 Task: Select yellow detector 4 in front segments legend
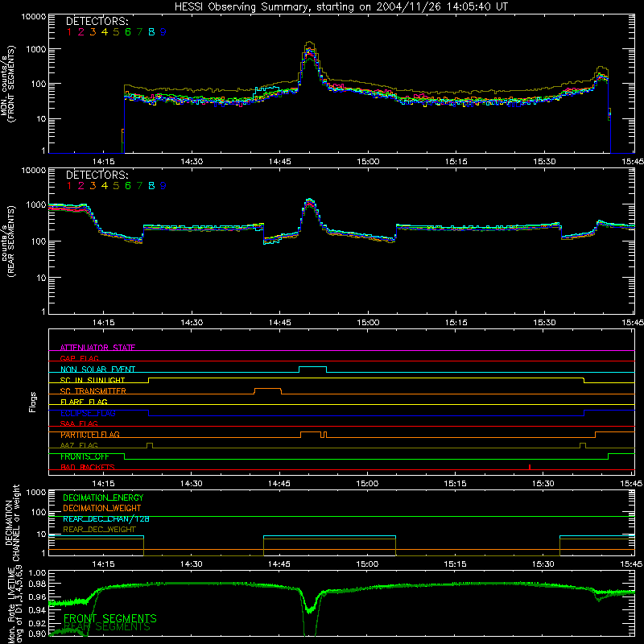[x=105, y=32]
